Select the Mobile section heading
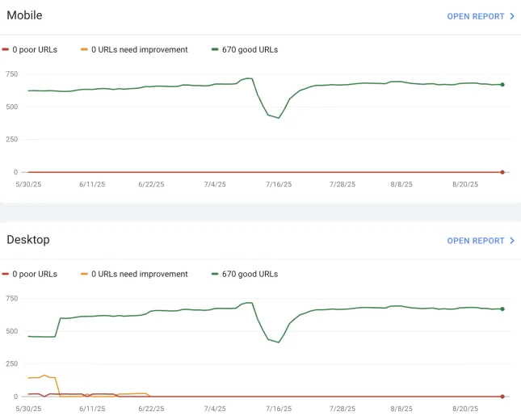521x420 pixels. click(24, 15)
